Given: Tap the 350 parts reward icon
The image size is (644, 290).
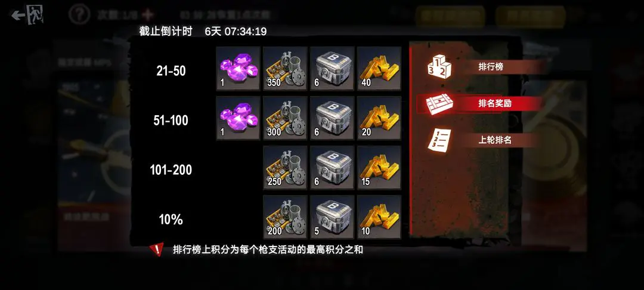Looking at the screenshot, I should [x=285, y=68].
